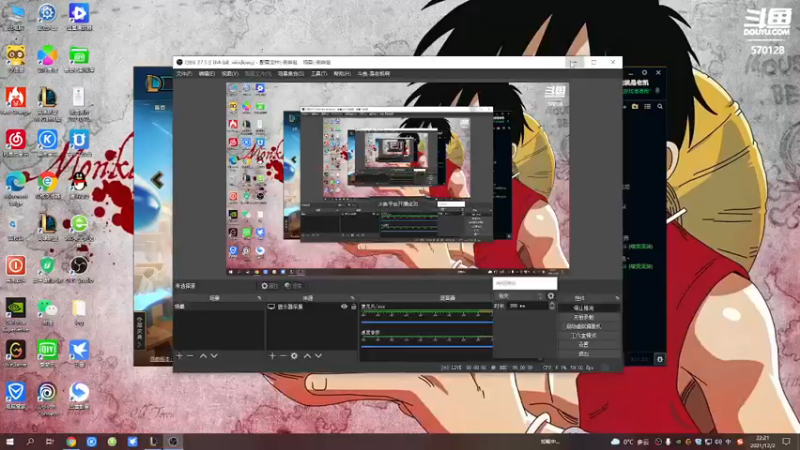Open transition properties gear icon
Image resolution: width=800 pixels, height=450 pixels.
551,296
